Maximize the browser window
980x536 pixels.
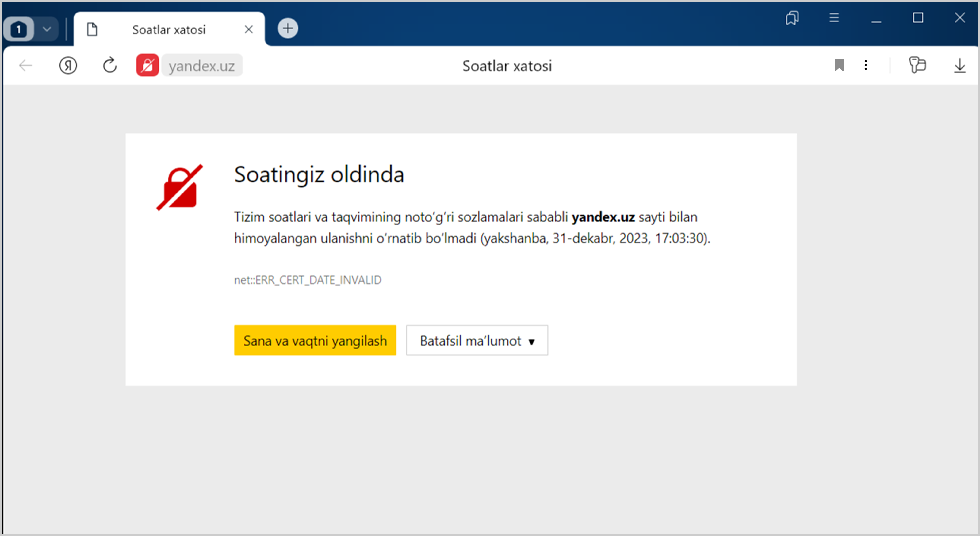click(x=918, y=18)
